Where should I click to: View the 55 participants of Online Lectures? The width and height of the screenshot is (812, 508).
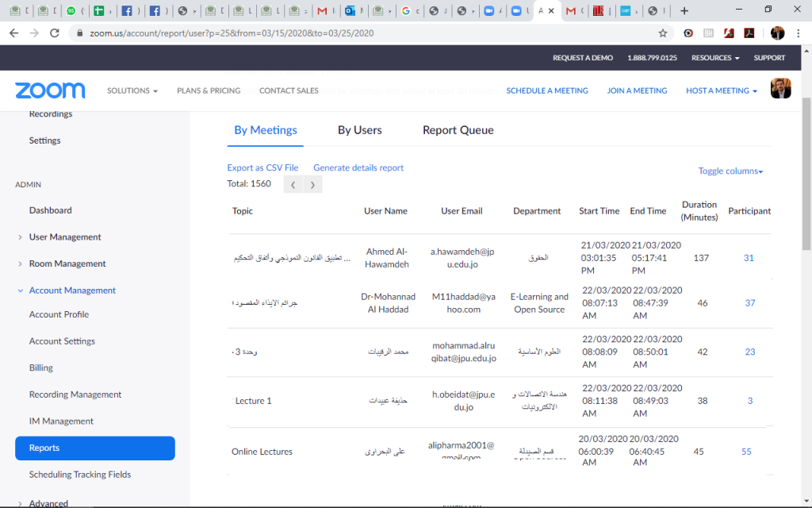pos(746,452)
